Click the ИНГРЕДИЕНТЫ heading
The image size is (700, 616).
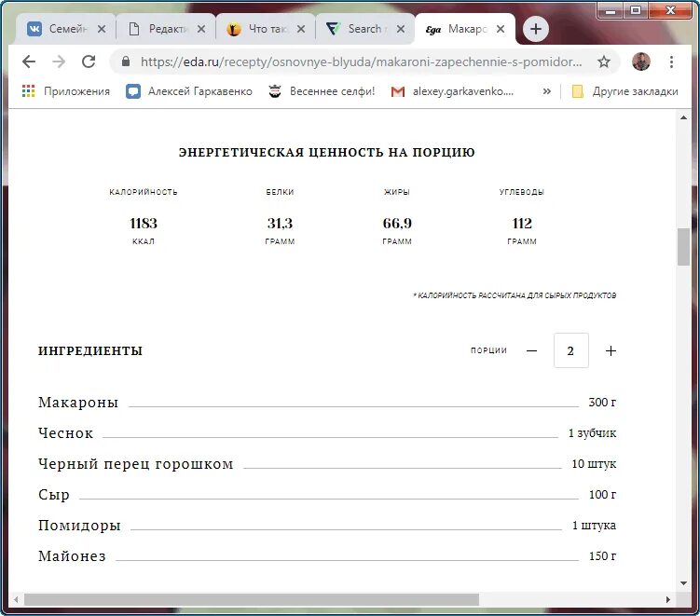90,350
